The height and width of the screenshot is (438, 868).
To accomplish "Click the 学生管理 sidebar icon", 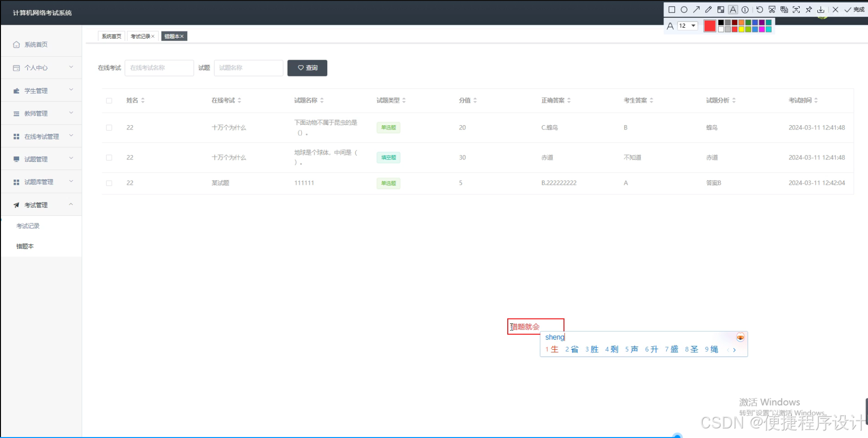I will coord(16,91).
